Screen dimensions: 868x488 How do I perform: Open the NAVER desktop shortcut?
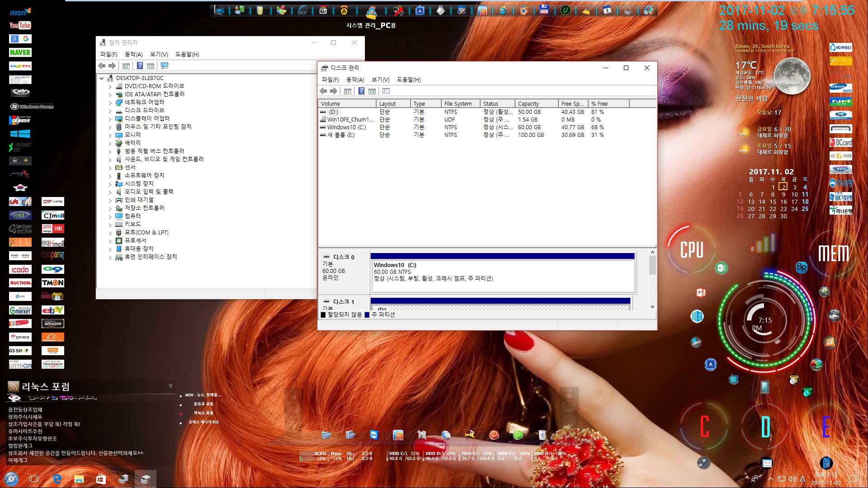20,52
